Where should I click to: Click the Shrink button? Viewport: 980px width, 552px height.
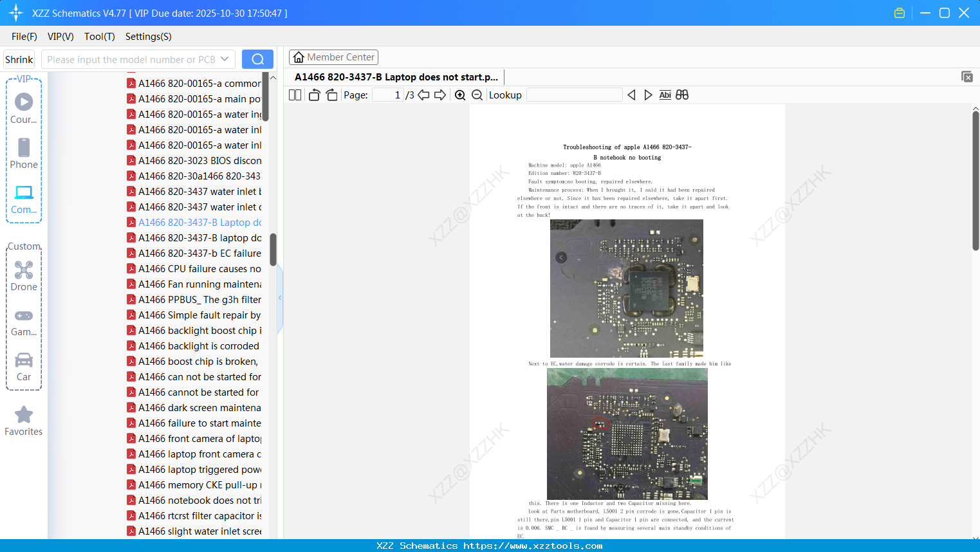(19, 59)
